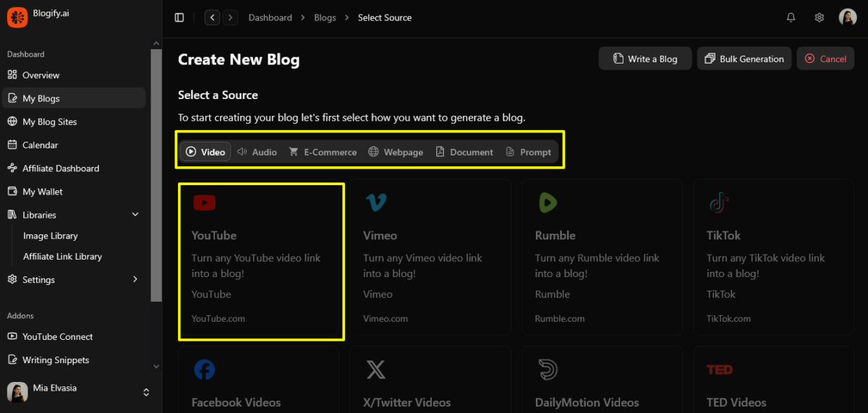Switch to the Document source tab

pyautogui.click(x=464, y=152)
